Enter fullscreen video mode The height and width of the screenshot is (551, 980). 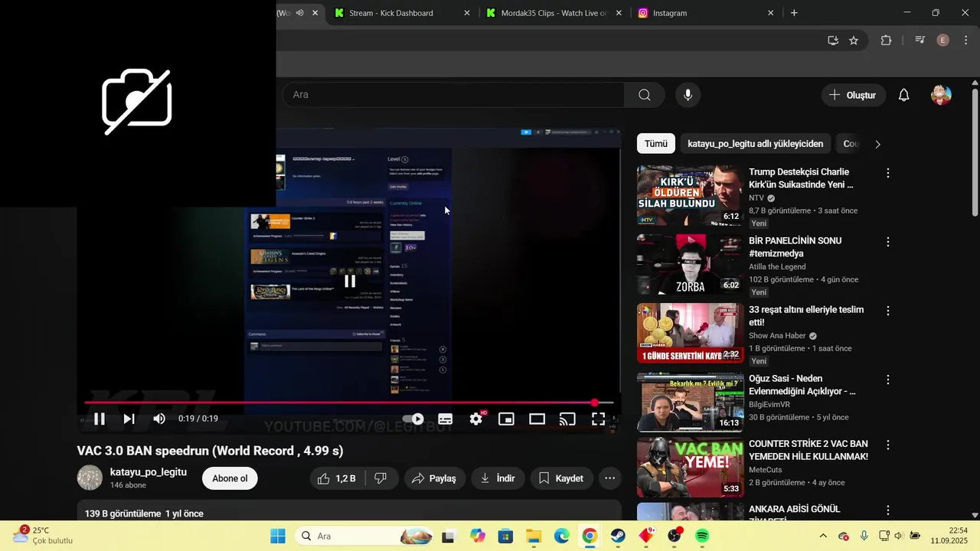tap(598, 419)
